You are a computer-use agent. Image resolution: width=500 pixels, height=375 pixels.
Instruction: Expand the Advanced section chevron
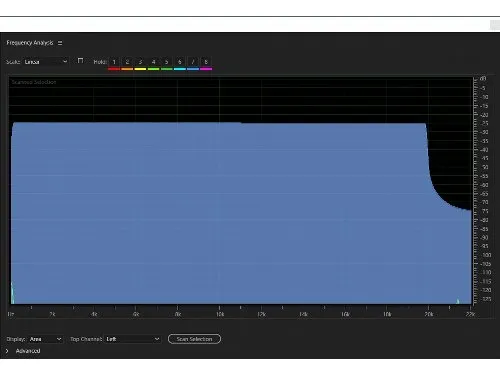pos(7,351)
